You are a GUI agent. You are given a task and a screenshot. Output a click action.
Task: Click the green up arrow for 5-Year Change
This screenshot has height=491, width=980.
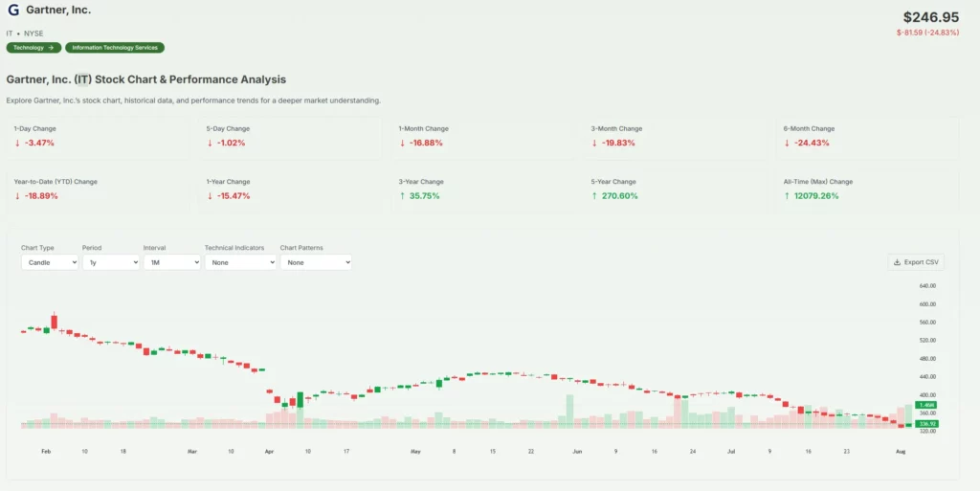pyautogui.click(x=595, y=196)
